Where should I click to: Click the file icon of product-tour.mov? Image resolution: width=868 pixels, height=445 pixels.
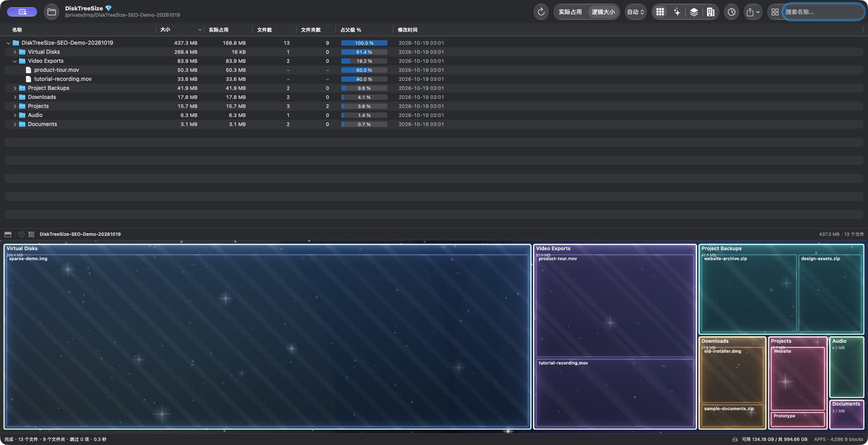pos(28,70)
